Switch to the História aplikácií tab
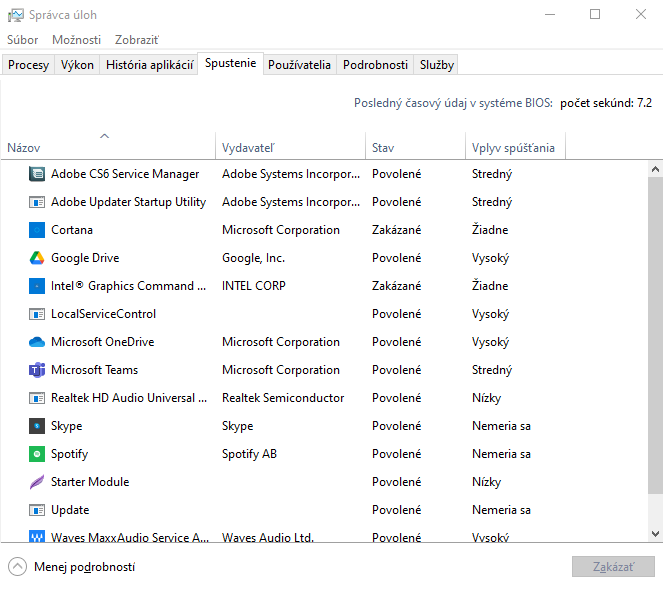The image size is (663, 591). pos(149,65)
